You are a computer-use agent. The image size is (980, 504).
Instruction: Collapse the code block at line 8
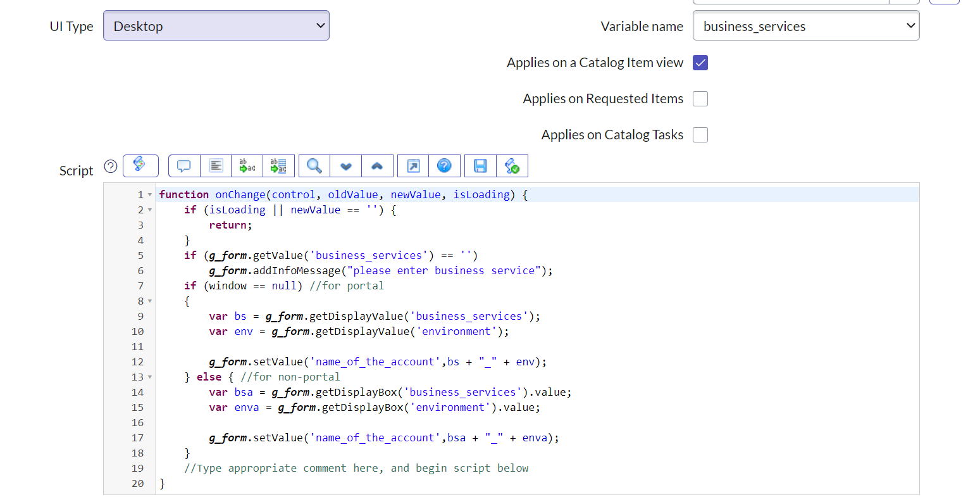[150, 301]
